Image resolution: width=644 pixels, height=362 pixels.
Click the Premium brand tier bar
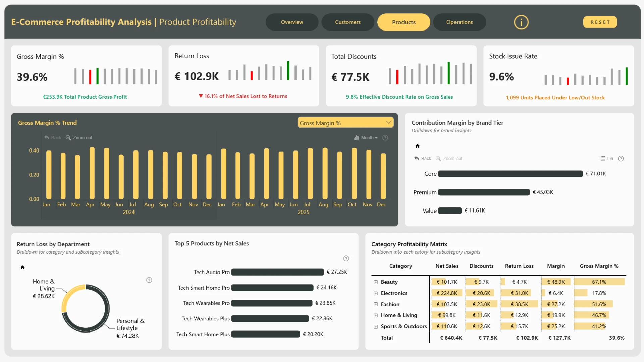[x=484, y=192]
